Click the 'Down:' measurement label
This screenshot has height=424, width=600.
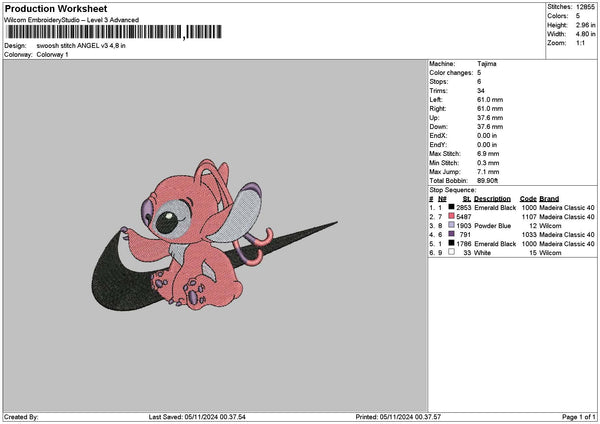pyautogui.click(x=438, y=127)
